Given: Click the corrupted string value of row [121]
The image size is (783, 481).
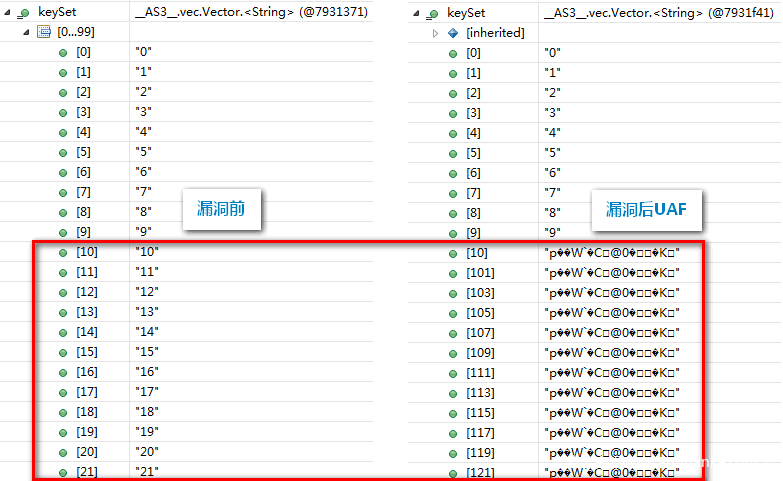Looking at the screenshot, I should (x=612, y=473).
